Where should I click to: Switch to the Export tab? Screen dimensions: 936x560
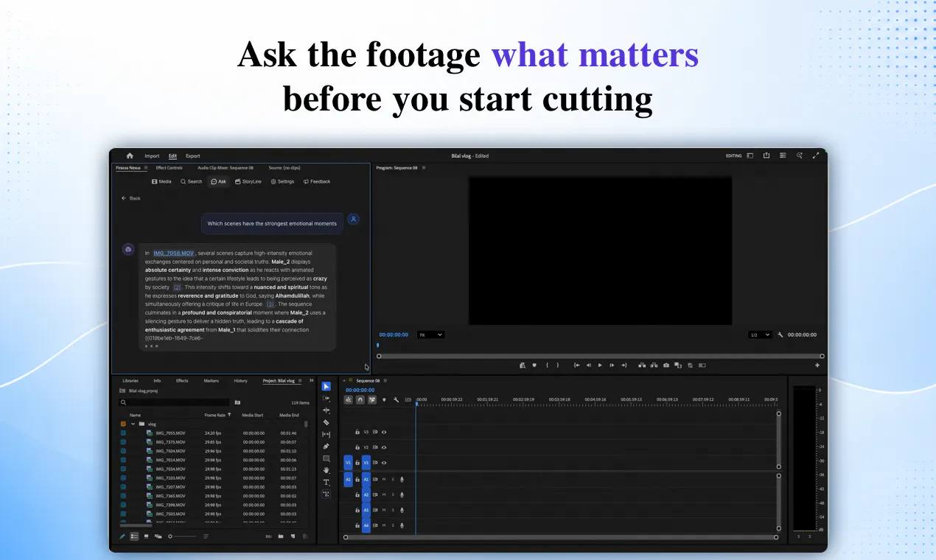pyautogui.click(x=193, y=156)
